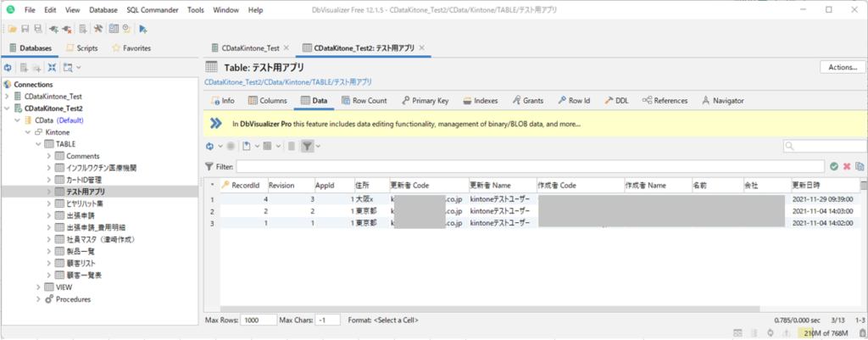
Task: Switch to the CDataKintone_Test editor tab
Action: pos(248,48)
